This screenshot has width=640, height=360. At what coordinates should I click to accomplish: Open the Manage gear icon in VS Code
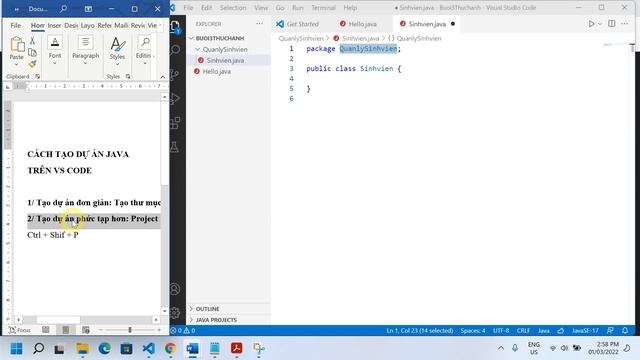(175, 313)
